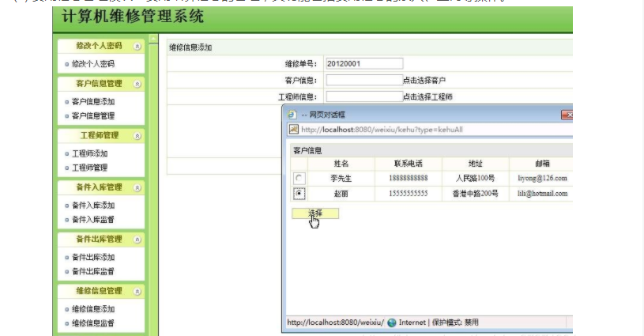The width and height of the screenshot is (644, 336).
Task: Open 修改个人密码 menu link
Action: 93,64
